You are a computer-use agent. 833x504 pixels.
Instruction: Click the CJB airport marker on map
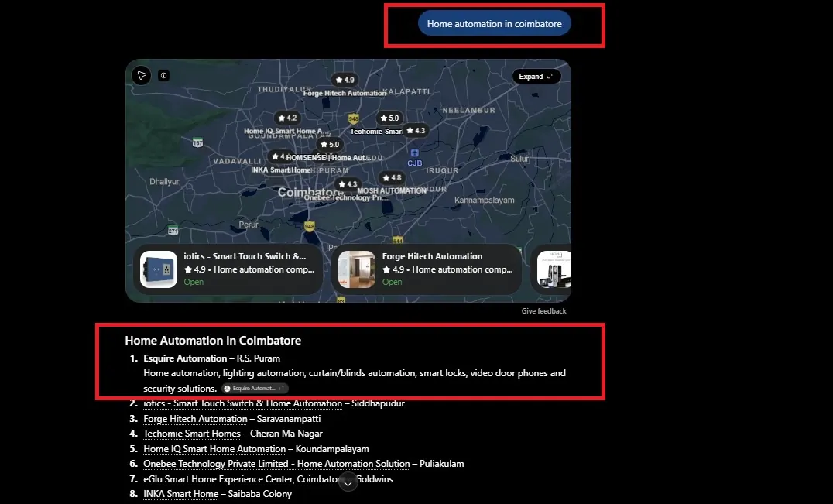pos(414,158)
